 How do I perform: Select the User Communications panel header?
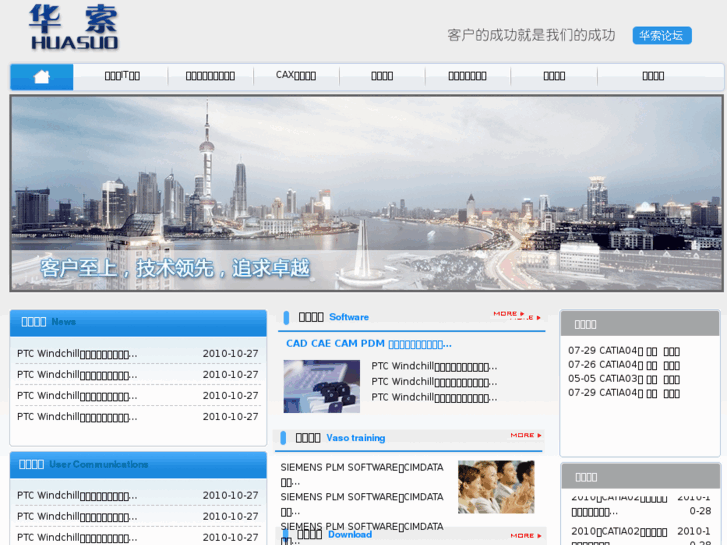[138, 465]
